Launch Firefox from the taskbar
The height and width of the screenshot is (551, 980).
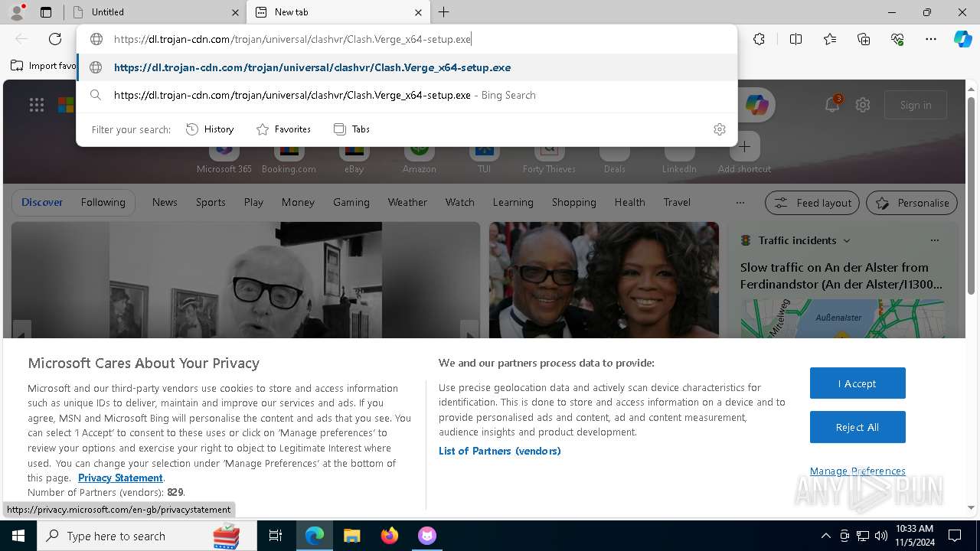390,536
